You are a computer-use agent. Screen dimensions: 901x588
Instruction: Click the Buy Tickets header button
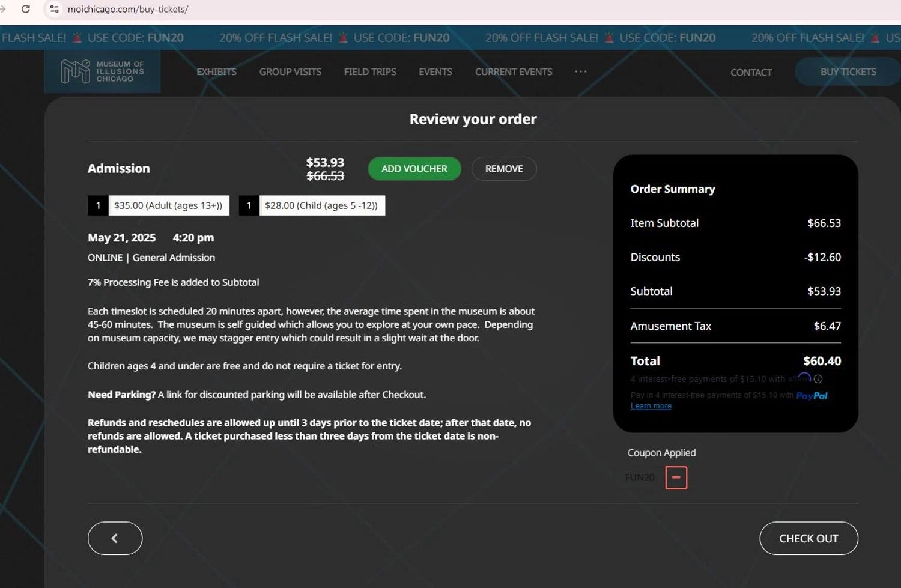pyautogui.click(x=848, y=72)
